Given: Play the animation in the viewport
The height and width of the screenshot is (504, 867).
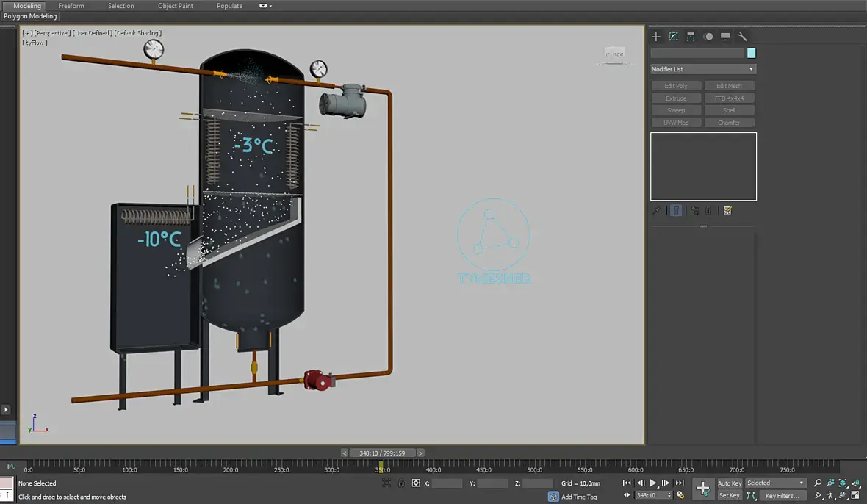Looking at the screenshot, I should [653, 483].
